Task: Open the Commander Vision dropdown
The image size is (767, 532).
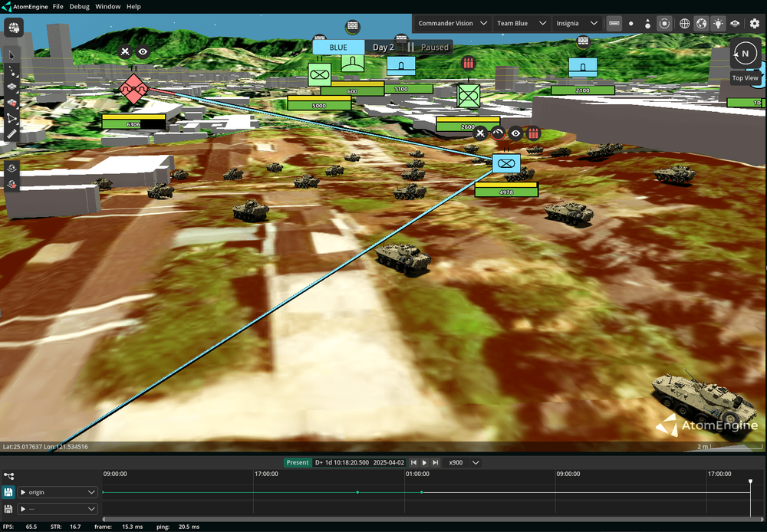Action: click(453, 24)
